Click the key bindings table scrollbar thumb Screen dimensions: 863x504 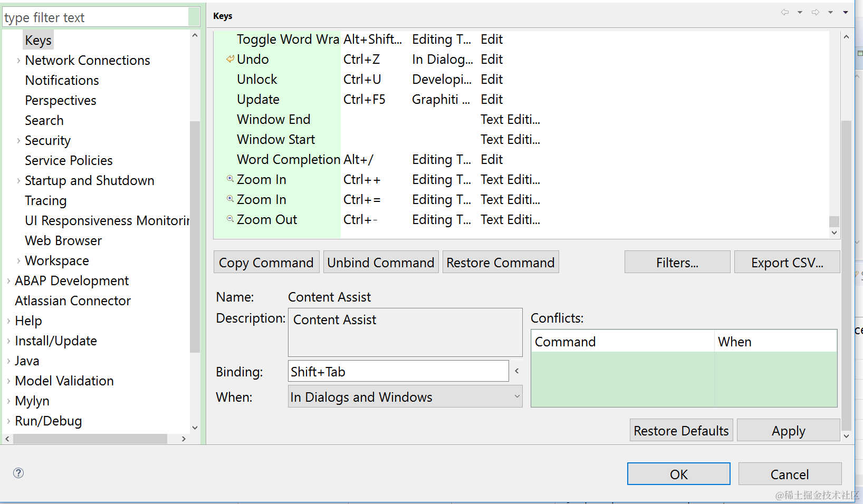[x=834, y=221]
